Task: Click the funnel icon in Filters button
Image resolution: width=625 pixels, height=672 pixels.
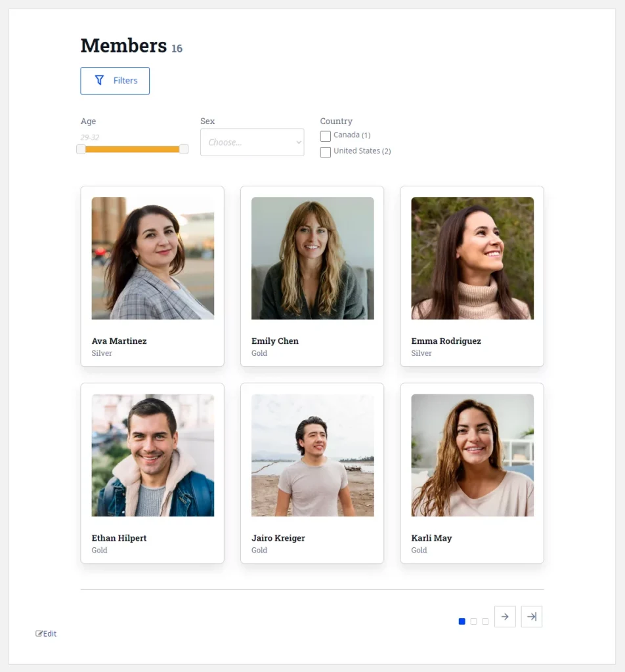Action: tap(99, 80)
